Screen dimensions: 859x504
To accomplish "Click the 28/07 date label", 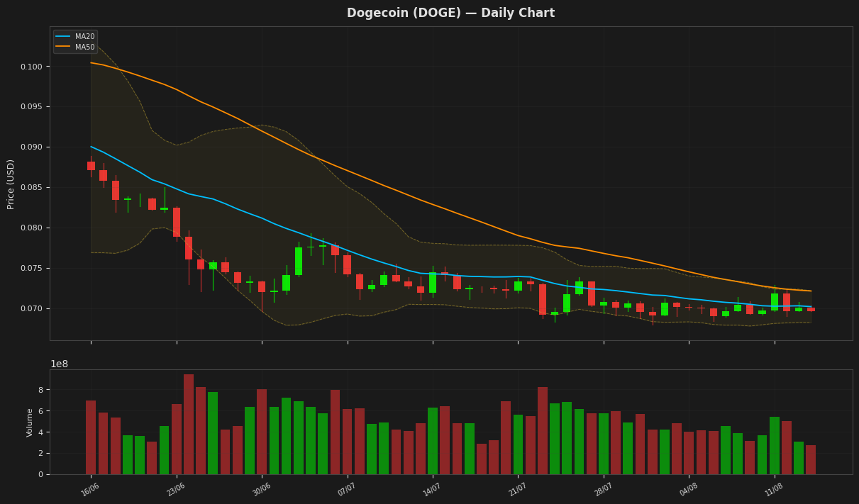I will click(603, 490).
